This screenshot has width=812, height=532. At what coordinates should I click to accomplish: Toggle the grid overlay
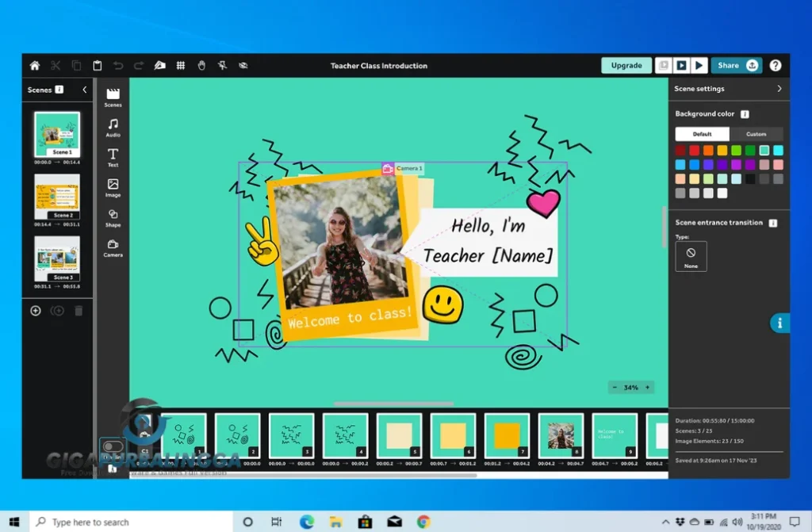tap(181, 66)
